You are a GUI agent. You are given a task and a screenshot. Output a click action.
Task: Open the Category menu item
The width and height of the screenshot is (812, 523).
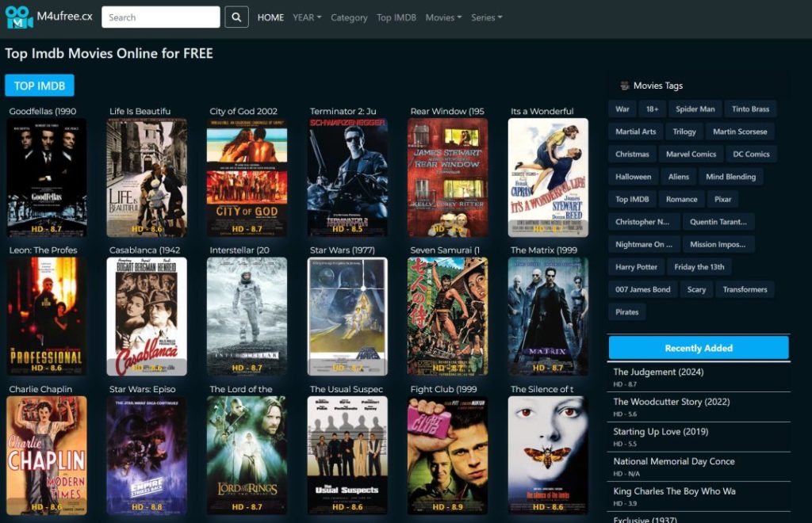click(x=349, y=17)
